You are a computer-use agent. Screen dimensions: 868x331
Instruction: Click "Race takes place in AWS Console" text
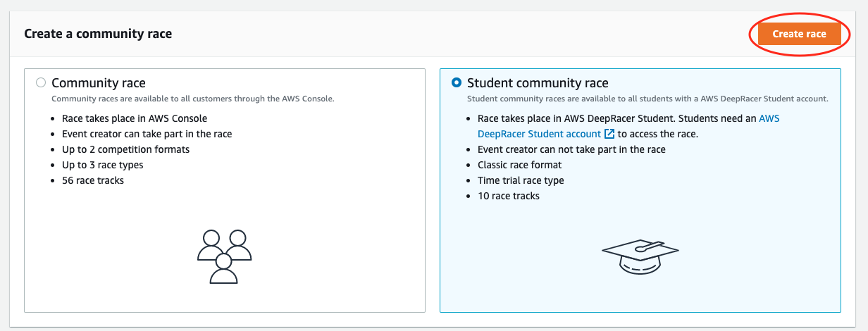click(x=135, y=118)
